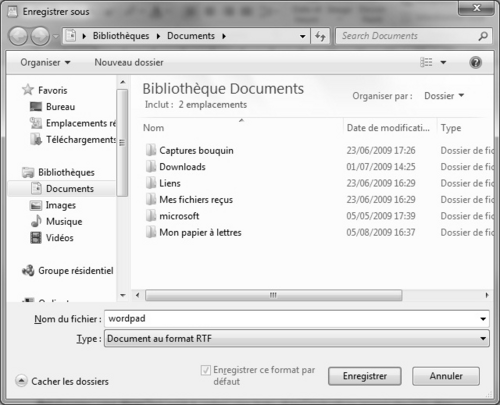Click the Nom du fichier text field
Image resolution: width=500 pixels, height=405 pixels.
pyautogui.click(x=297, y=319)
